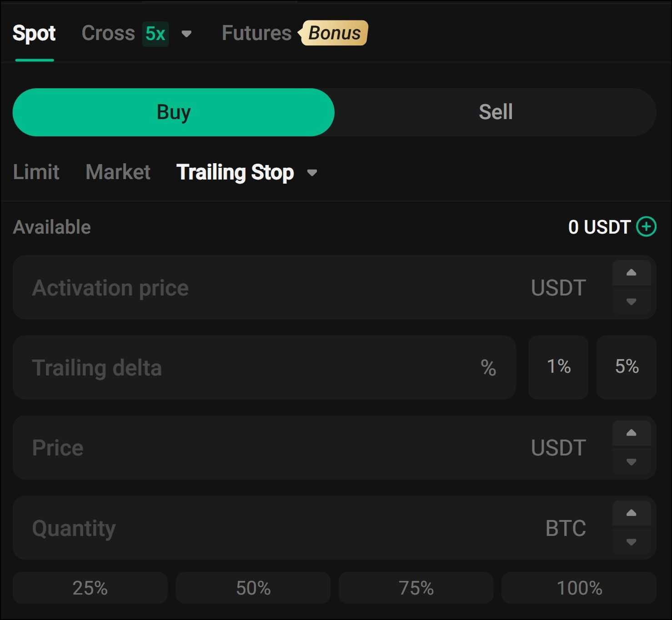
Task: Click the down arrow for the Price field
Action: pos(631,463)
